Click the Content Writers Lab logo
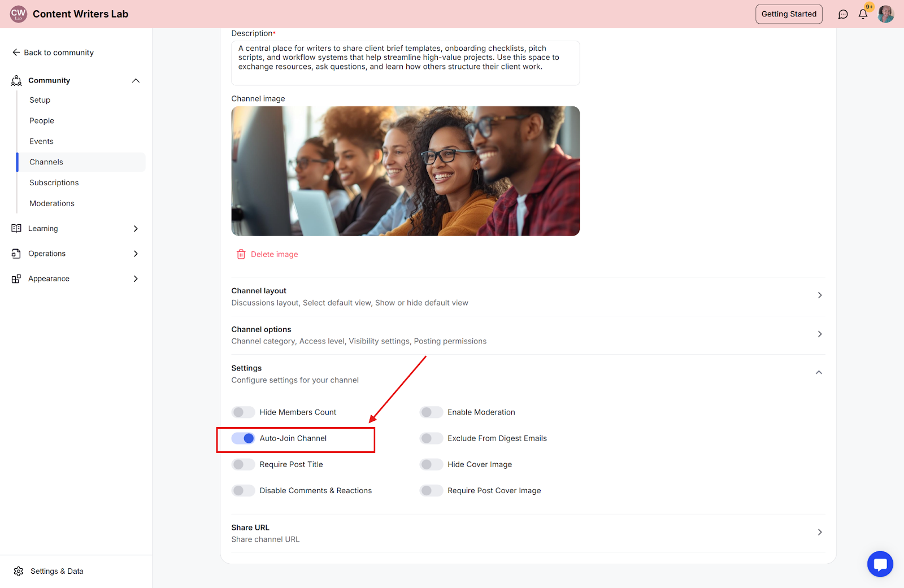This screenshot has width=904, height=588. coord(18,14)
